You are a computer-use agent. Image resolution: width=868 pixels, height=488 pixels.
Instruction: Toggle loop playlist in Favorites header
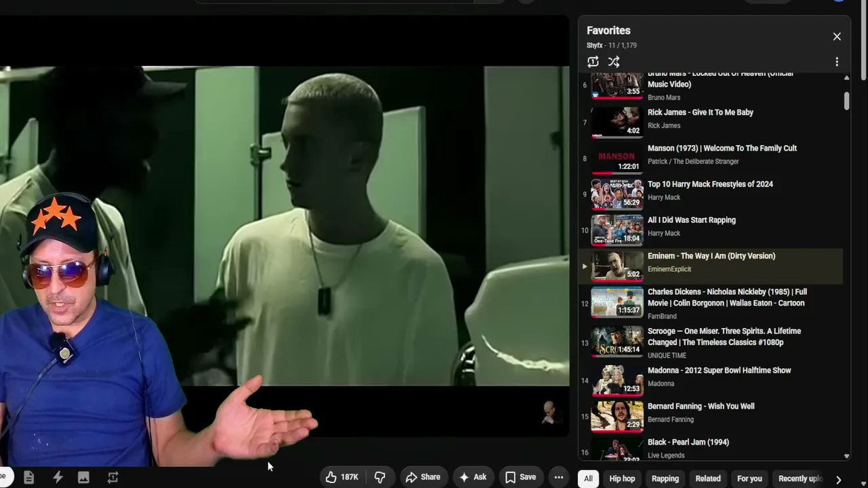pos(593,62)
